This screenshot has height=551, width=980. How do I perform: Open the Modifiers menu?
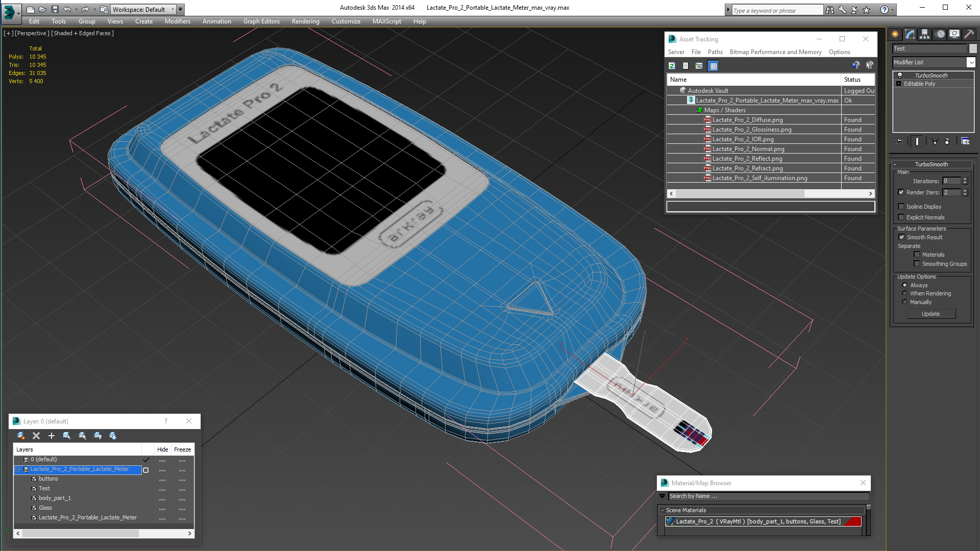(x=177, y=21)
